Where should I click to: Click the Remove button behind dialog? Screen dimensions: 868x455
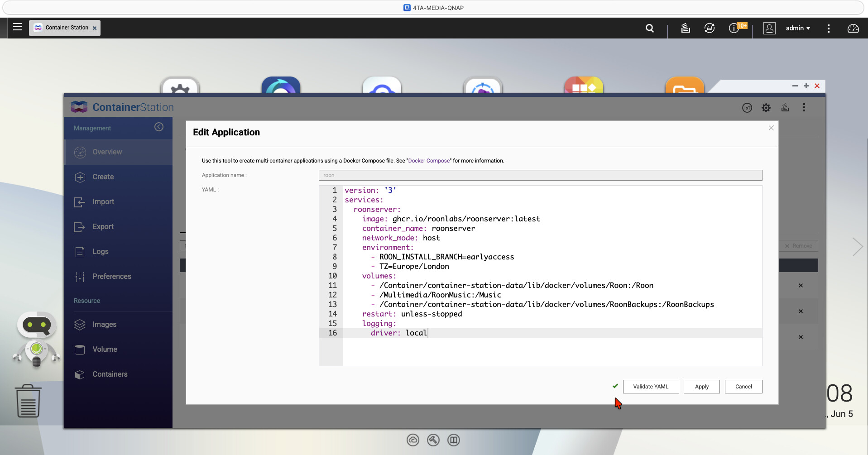[798, 246]
